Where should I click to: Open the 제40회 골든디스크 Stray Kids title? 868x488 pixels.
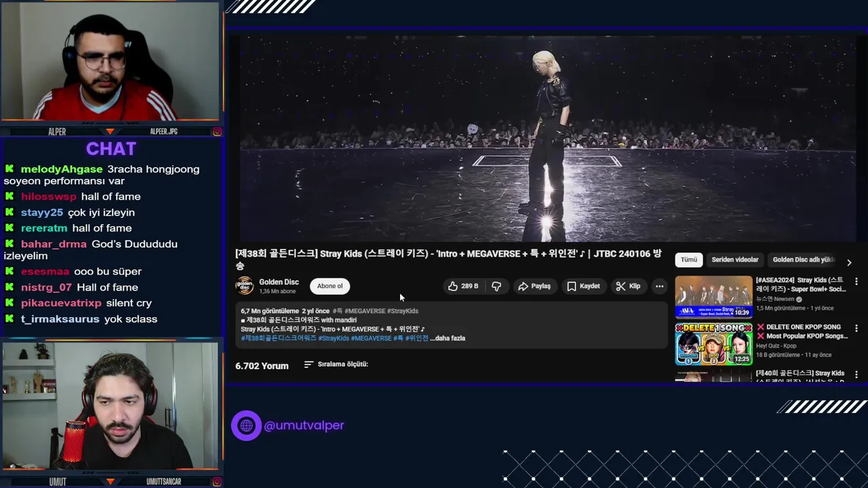[x=801, y=376]
